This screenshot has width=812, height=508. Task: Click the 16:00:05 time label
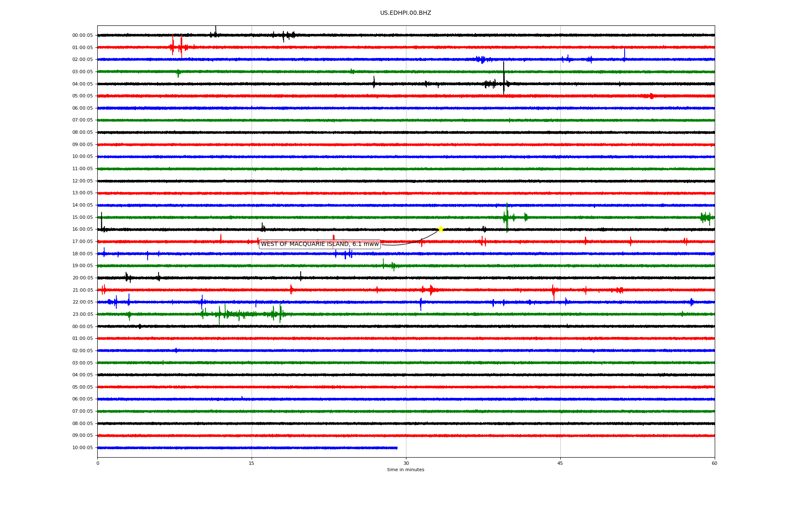point(82,229)
